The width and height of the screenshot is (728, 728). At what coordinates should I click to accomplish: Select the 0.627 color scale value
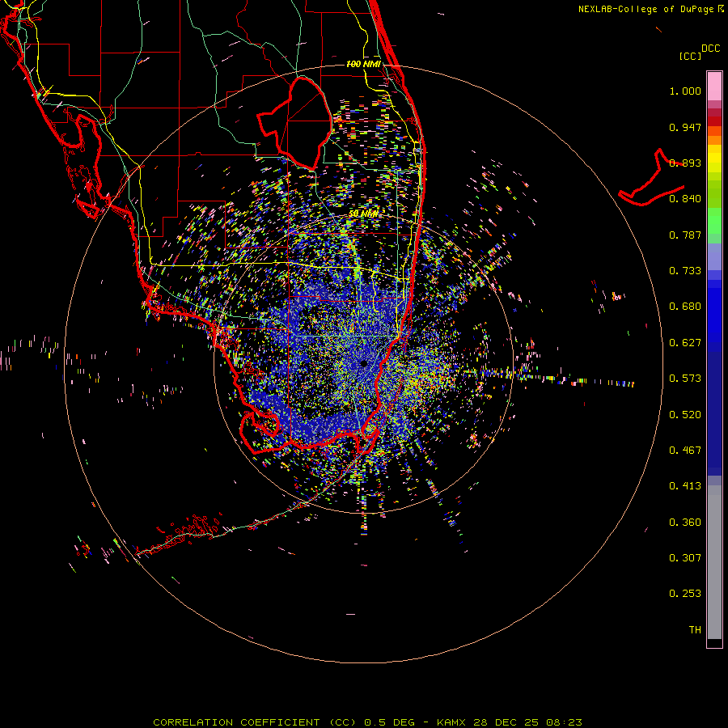[685, 343]
